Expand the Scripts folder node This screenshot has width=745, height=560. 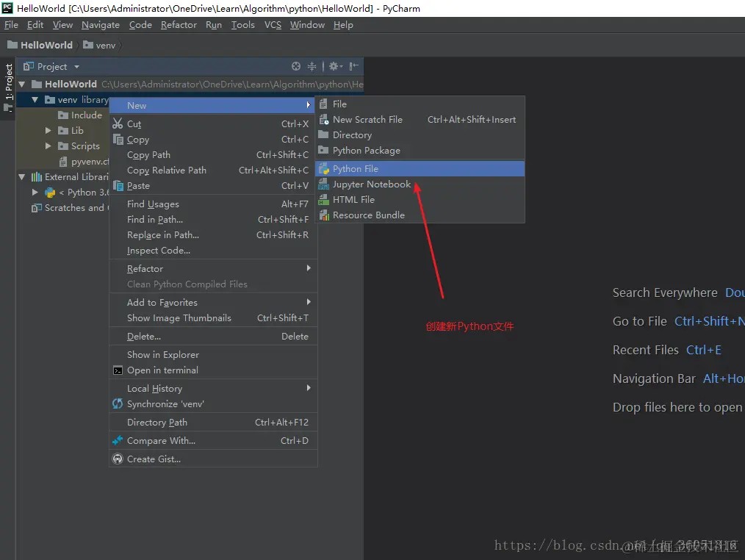tap(48, 146)
